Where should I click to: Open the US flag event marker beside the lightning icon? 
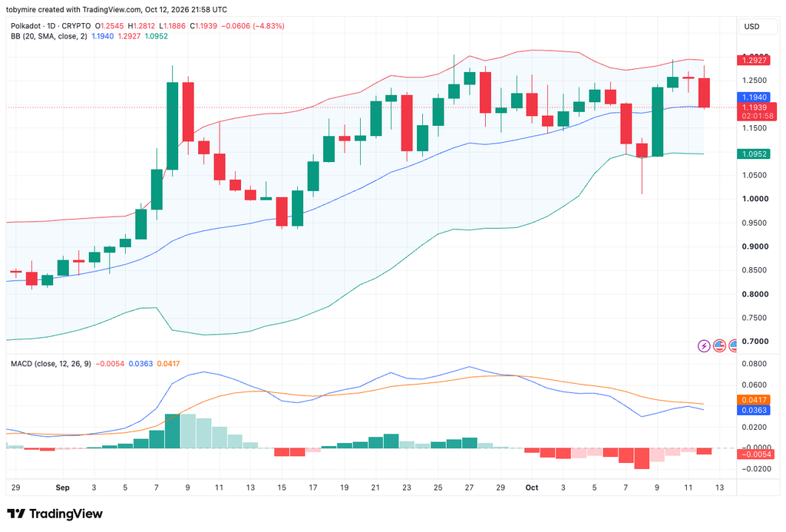719,345
